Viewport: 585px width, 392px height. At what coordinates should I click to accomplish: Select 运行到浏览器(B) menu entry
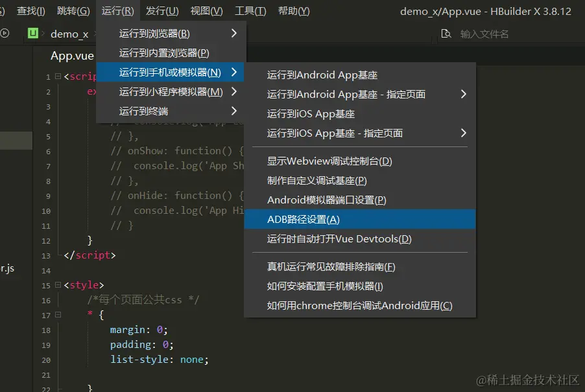[171, 34]
